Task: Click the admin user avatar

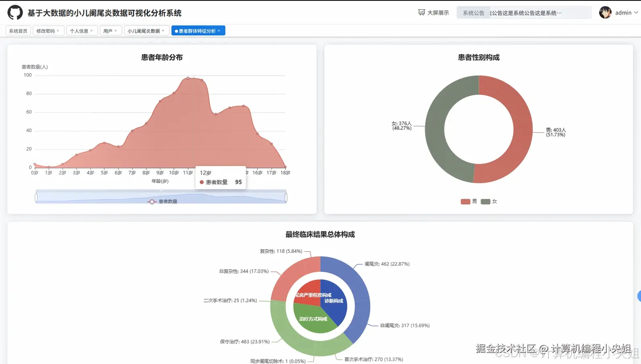Action: click(x=605, y=12)
